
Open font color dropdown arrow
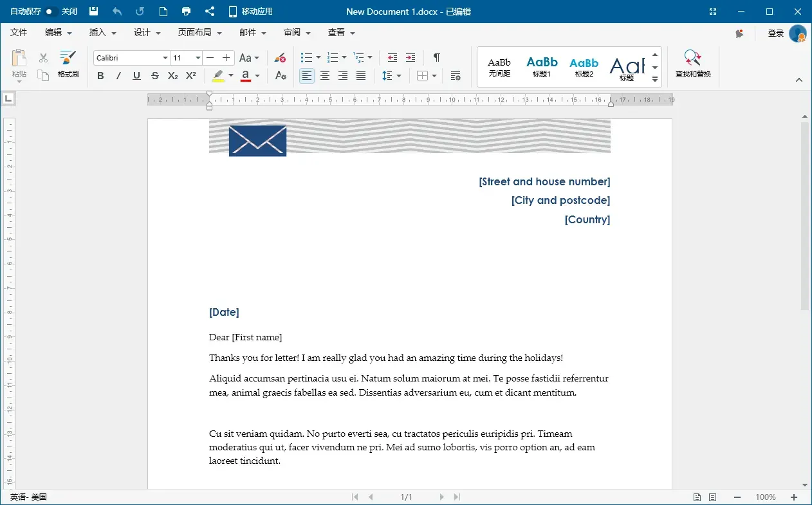(x=257, y=76)
